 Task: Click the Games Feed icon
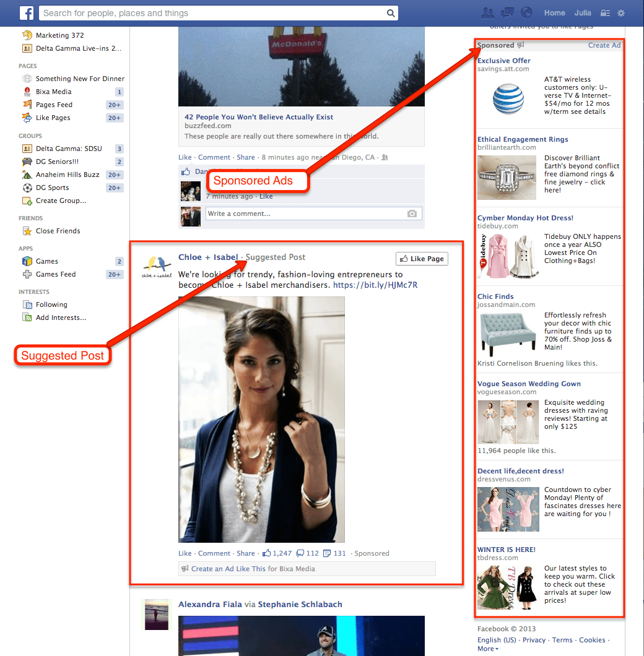tap(27, 274)
